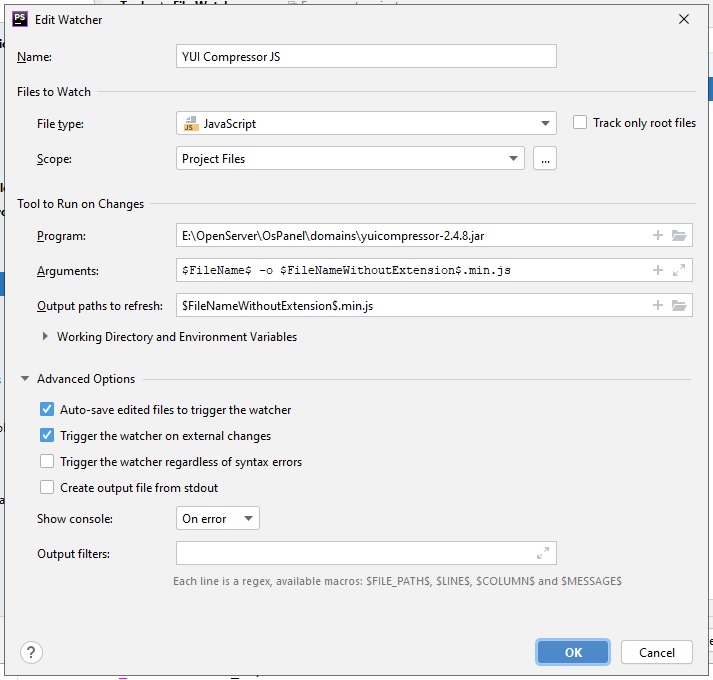This screenshot has width=713, height=680.
Task: Open the Scope dropdown showing Project Files
Action: pos(350,158)
